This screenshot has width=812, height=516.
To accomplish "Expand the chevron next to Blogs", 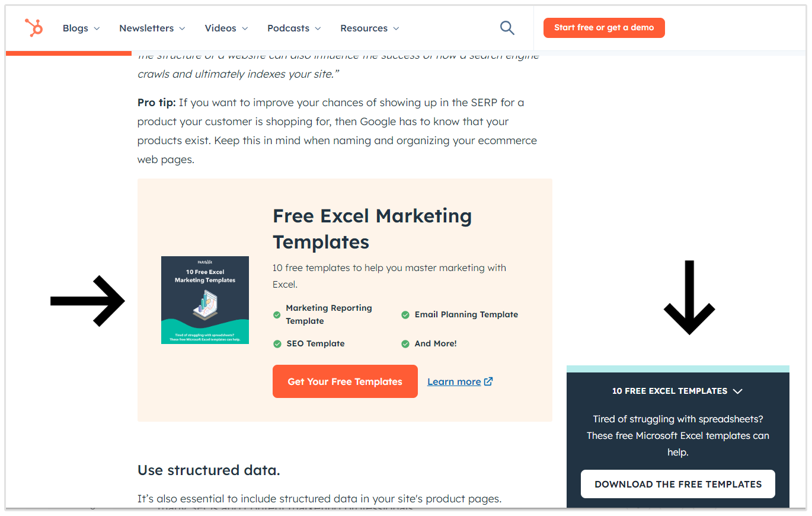I will pyautogui.click(x=97, y=28).
